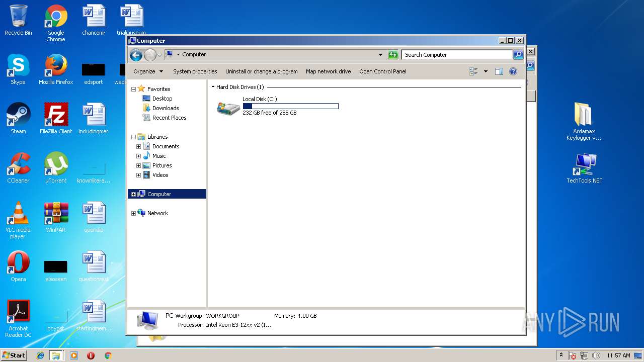This screenshot has width=644, height=362.
Task: Select the questionrest Word document icon
Action: click(94, 266)
